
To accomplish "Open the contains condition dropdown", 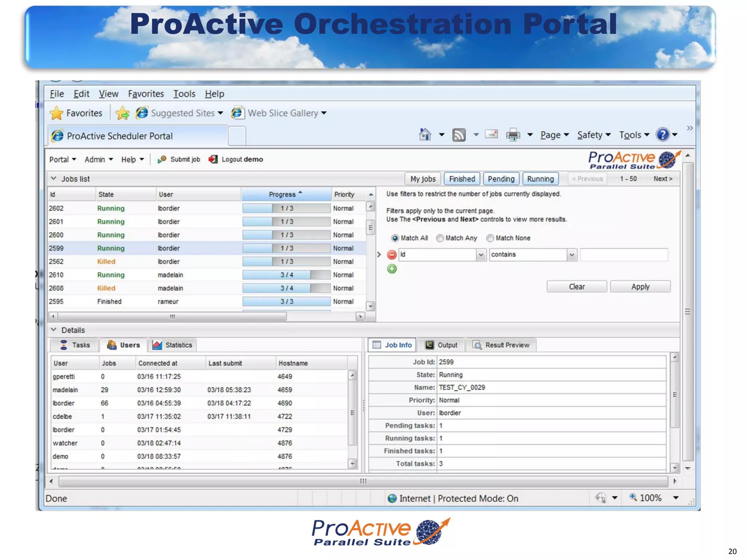I will click(572, 254).
